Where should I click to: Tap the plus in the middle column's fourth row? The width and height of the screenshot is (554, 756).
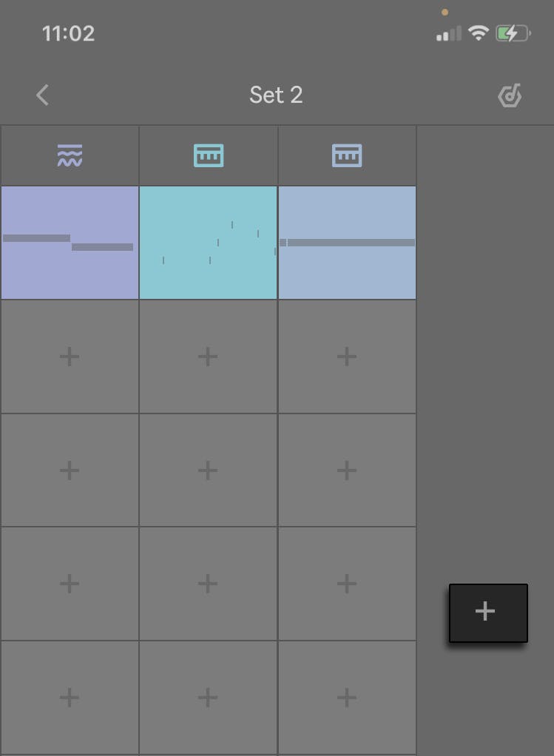point(208,584)
